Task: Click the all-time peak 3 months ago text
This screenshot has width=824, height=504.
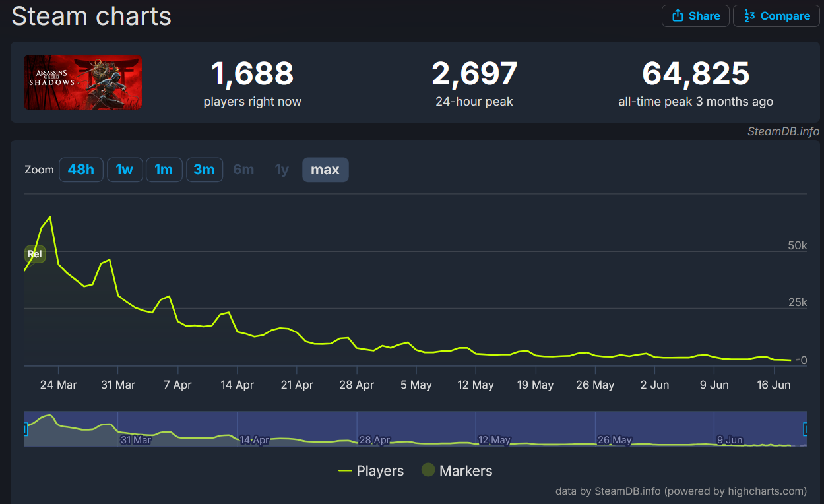Action: [x=695, y=102]
